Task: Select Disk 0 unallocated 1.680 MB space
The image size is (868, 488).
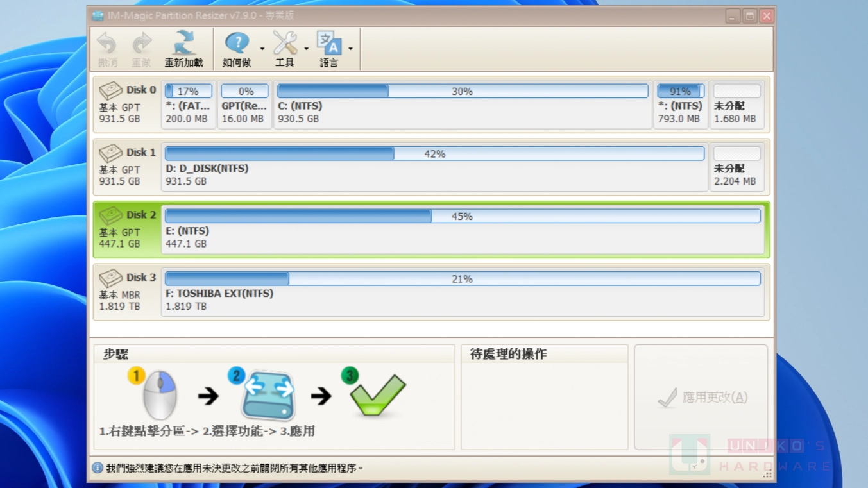Action: pos(736,105)
